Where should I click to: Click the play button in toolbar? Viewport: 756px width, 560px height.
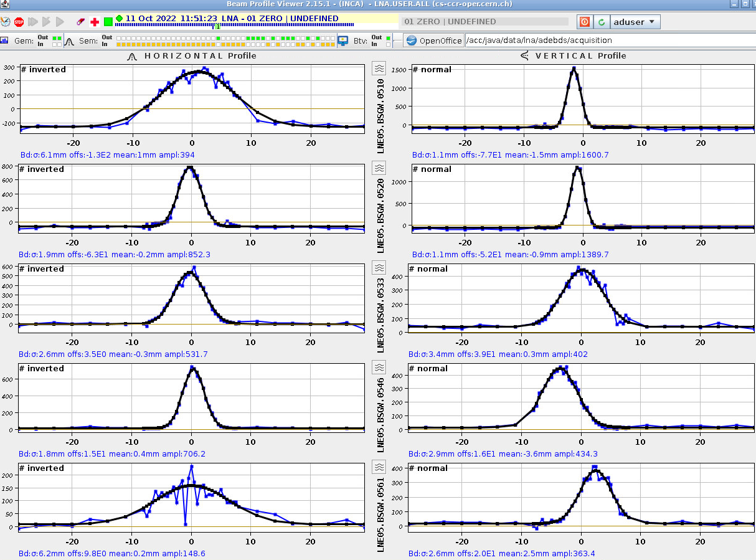point(60,22)
